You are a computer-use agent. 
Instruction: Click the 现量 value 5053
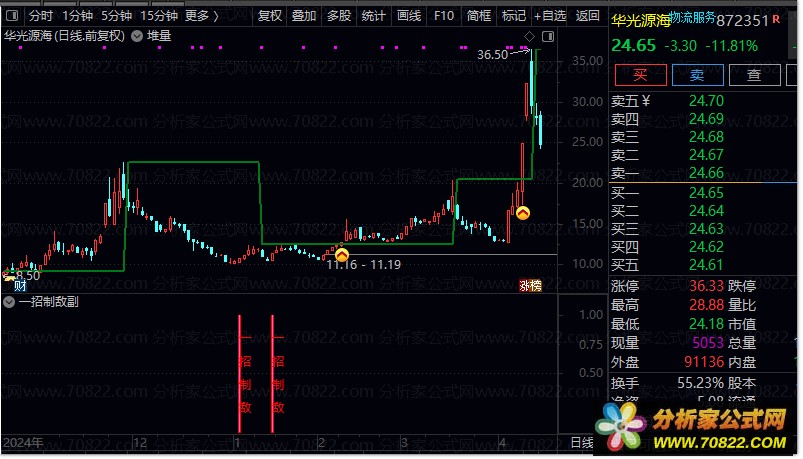pyautogui.click(x=708, y=343)
